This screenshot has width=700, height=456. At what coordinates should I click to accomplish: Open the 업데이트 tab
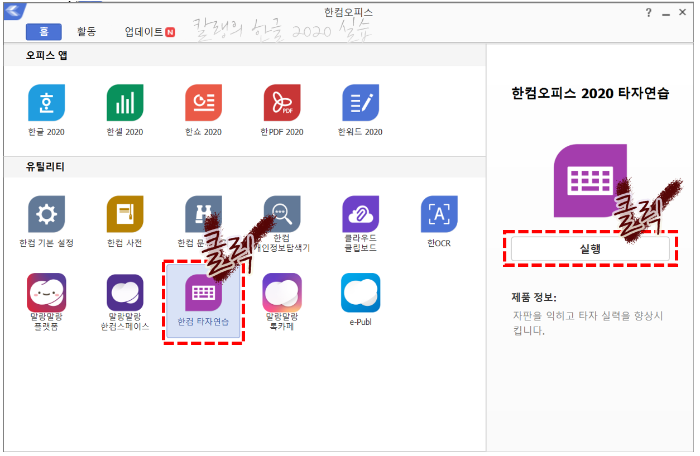tap(150, 32)
